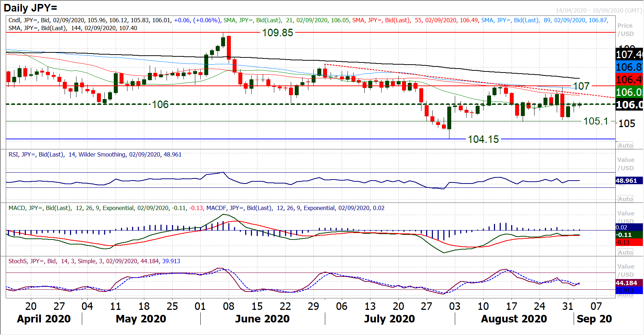The height and width of the screenshot is (335, 644).
Task: Click the Price /USD axis label
Action: click(x=626, y=30)
